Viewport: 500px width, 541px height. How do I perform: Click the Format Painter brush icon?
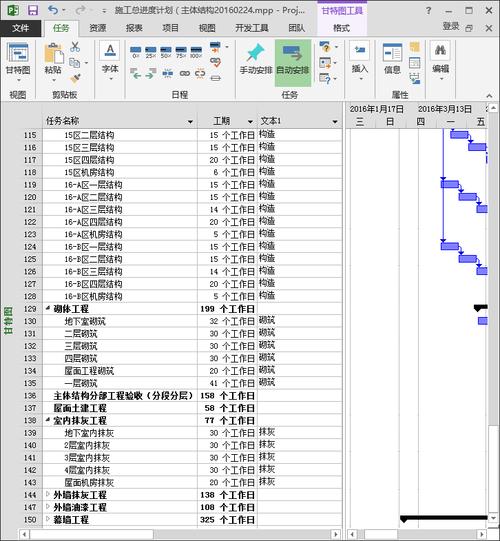coord(75,79)
